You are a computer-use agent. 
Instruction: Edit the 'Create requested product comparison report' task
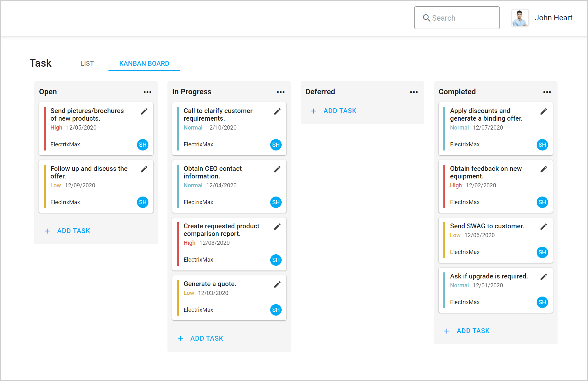277,226
